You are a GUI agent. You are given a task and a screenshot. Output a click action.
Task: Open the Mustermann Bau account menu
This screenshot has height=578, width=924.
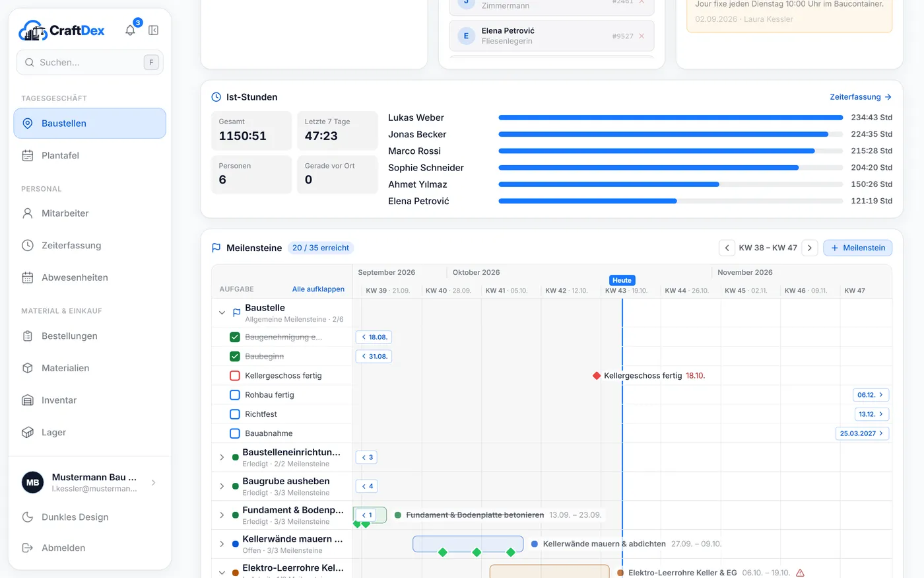pos(90,483)
